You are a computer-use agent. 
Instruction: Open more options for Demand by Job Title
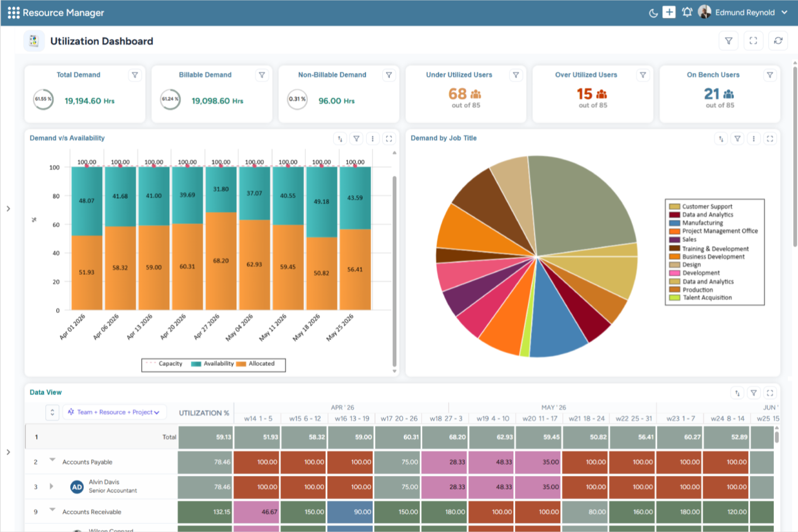(754, 139)
